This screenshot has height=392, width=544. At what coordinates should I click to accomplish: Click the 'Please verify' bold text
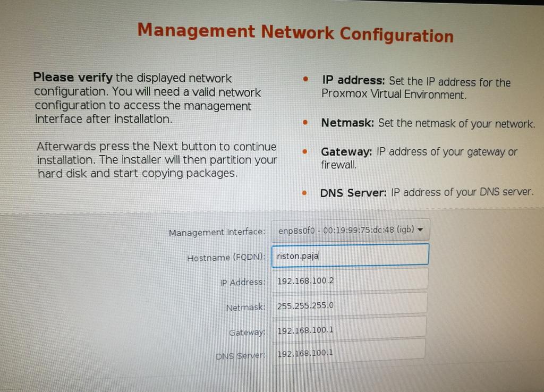(73, 78)
